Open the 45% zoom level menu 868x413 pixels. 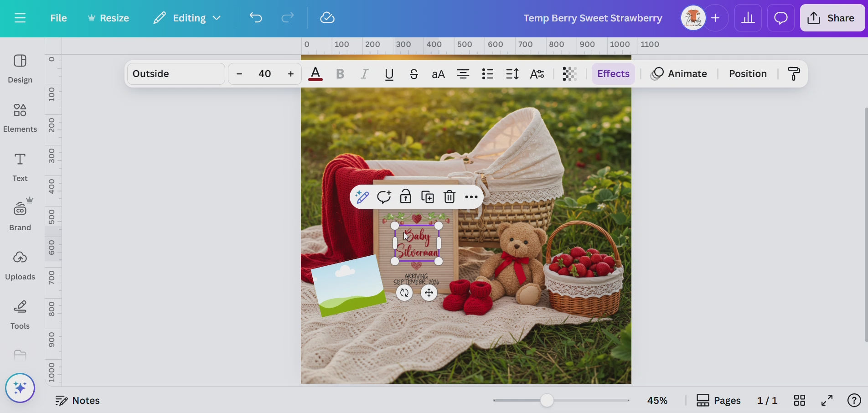pos(657,401)
